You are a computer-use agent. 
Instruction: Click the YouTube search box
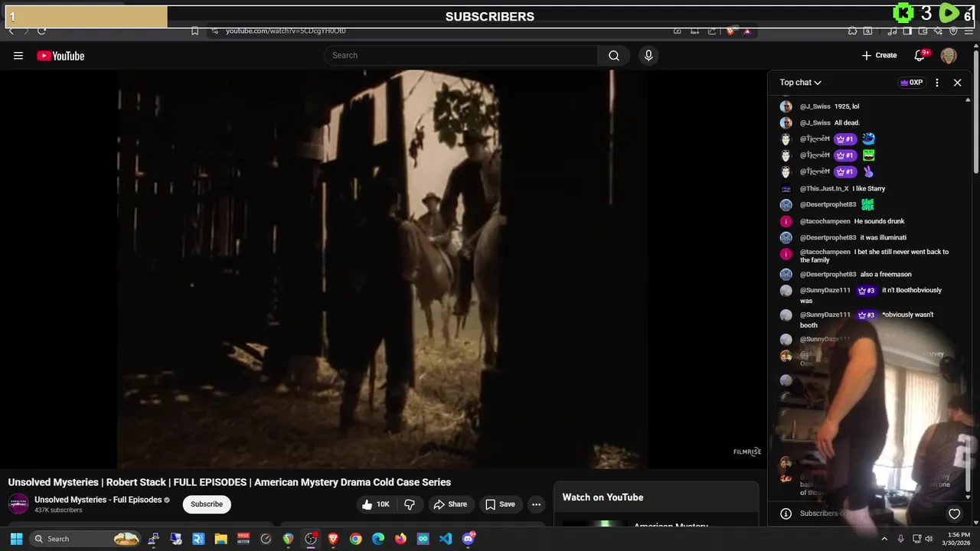pos(461,55)
